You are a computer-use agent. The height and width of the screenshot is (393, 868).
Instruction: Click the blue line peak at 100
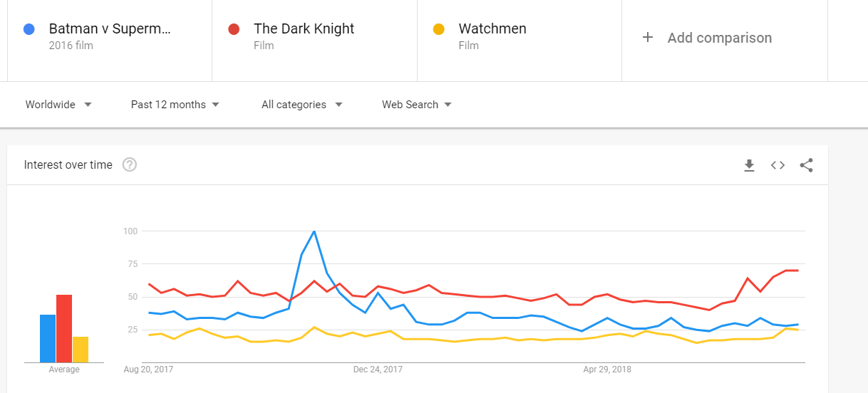pos(314,231)
